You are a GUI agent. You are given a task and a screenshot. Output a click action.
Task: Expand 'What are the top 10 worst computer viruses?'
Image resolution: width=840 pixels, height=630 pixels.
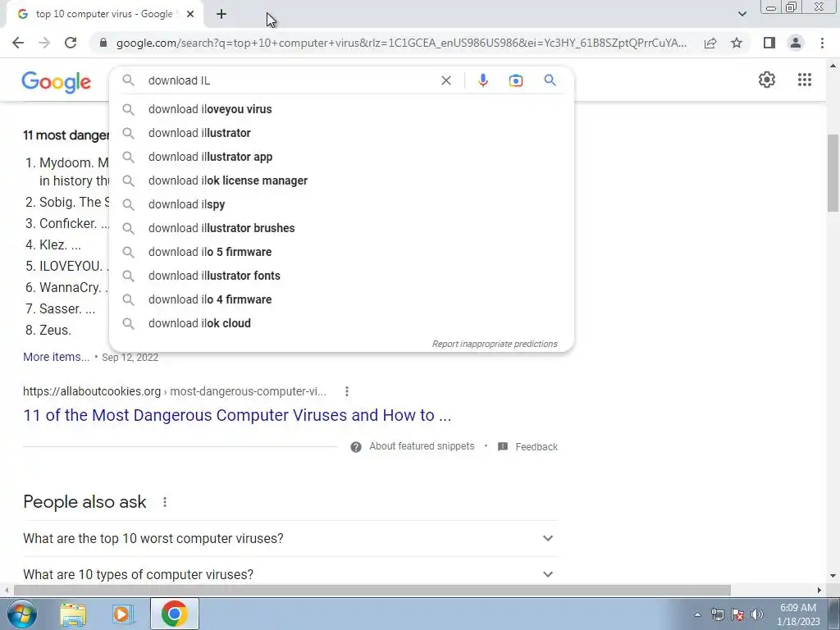(290, 538)
